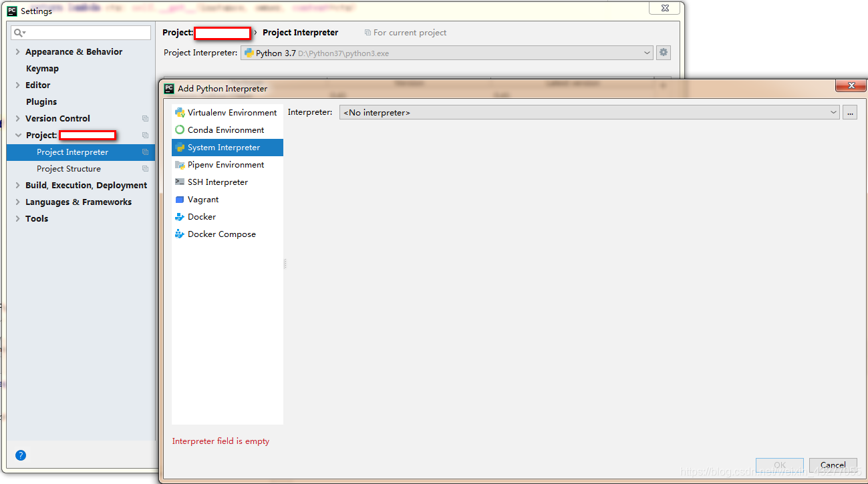Click the System Interpreter python icon
The width and height of the screenshot is (868, 484).
180,148
